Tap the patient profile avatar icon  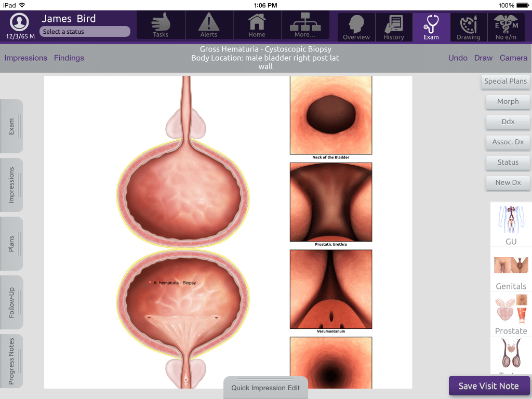click(x=19, y=22)
